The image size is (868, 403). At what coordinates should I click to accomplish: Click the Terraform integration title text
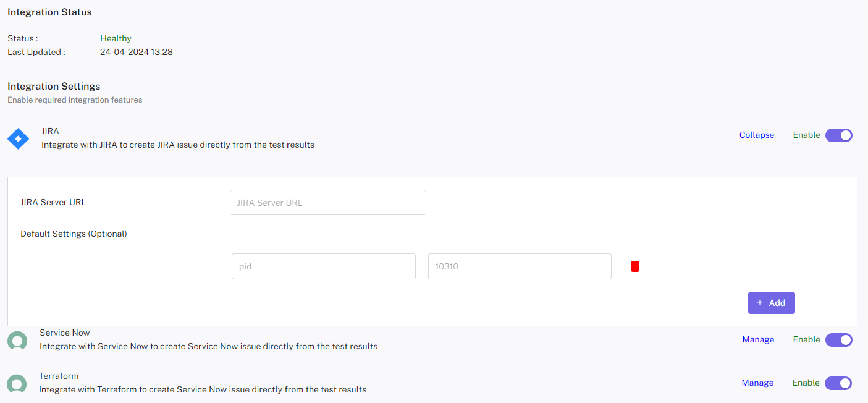59,376
